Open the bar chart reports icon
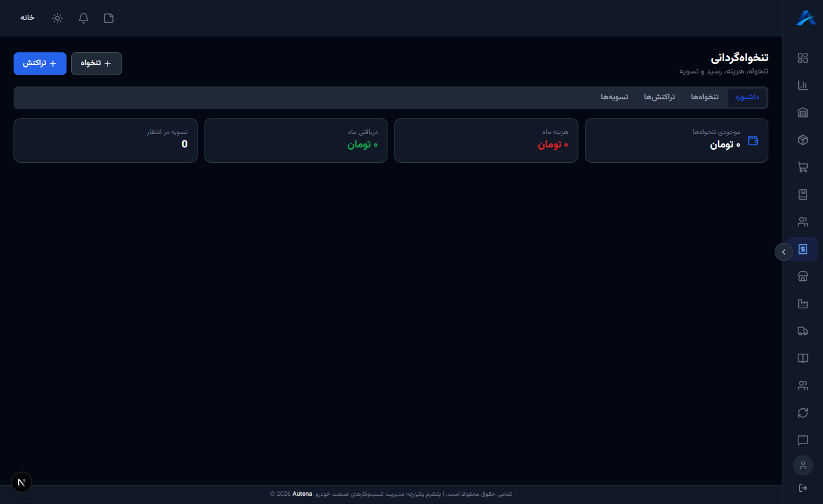This screenshot has height=504, width=823. coord(802,85)
